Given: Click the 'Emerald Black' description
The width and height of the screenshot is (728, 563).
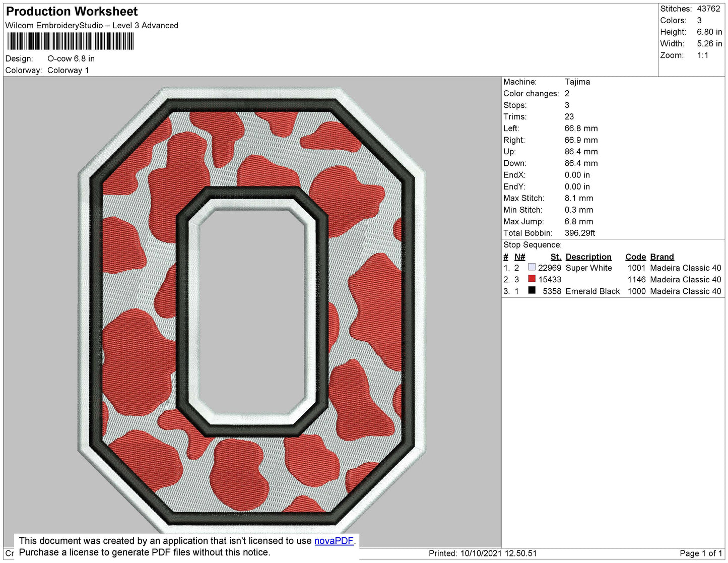Looking at the screenshot, I should point(592,291).
